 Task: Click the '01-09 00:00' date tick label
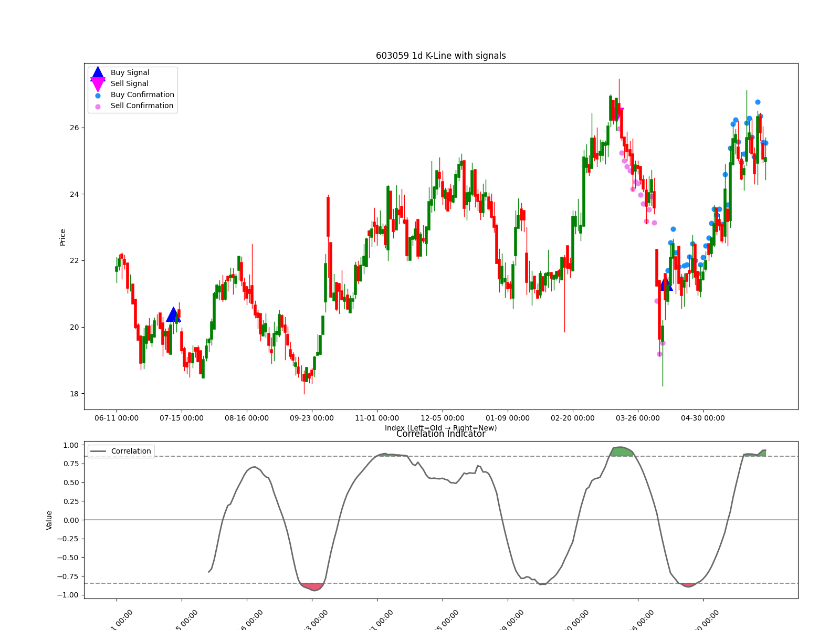coord(508,418)
